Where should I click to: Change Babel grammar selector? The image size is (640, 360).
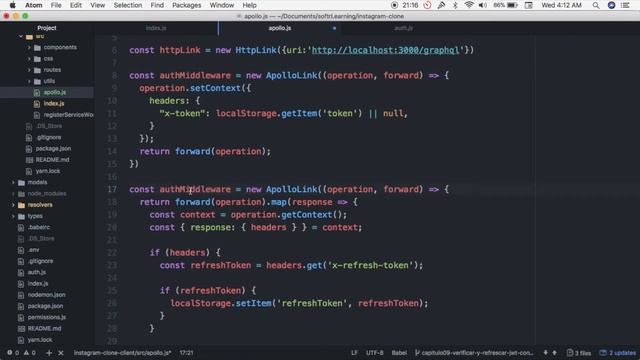pos(399,353)
